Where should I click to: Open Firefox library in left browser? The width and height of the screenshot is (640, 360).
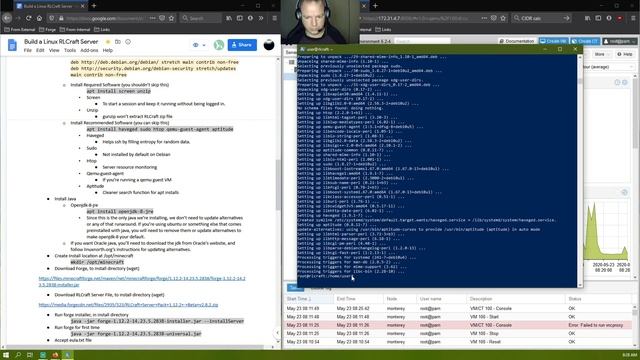pyautogui.click(x=229, y=18)
